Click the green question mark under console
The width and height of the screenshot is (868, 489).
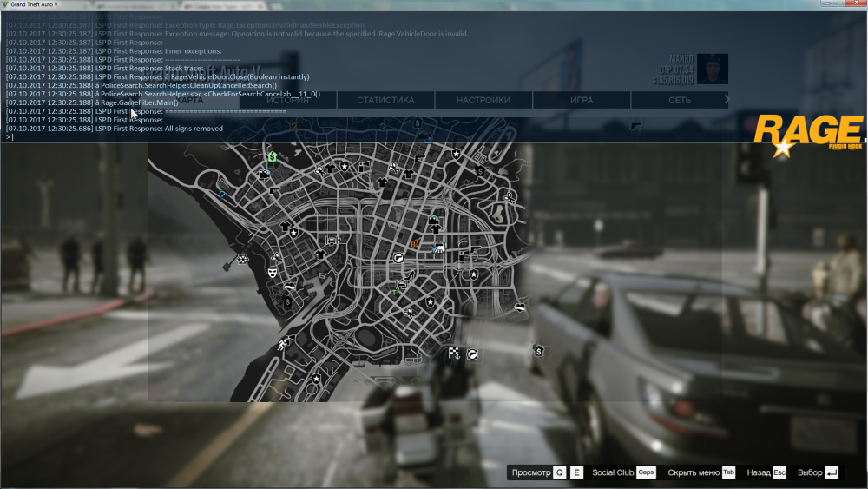pyautogui.click(x=383, y=126)
